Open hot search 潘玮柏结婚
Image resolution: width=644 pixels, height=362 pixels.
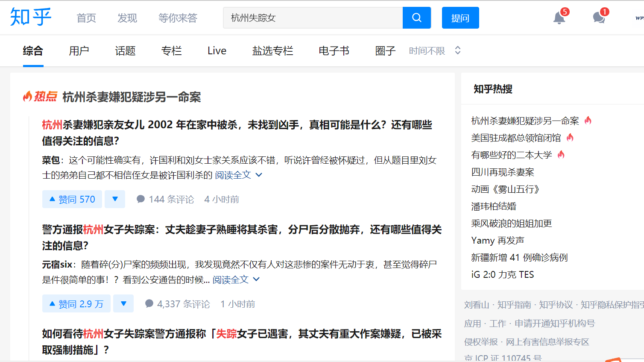pos(494,206)
